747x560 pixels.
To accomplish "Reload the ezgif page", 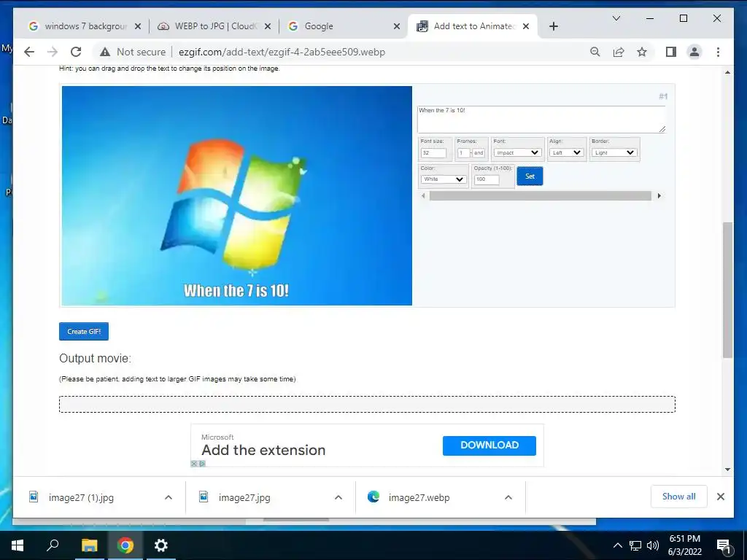I will 76,52.
